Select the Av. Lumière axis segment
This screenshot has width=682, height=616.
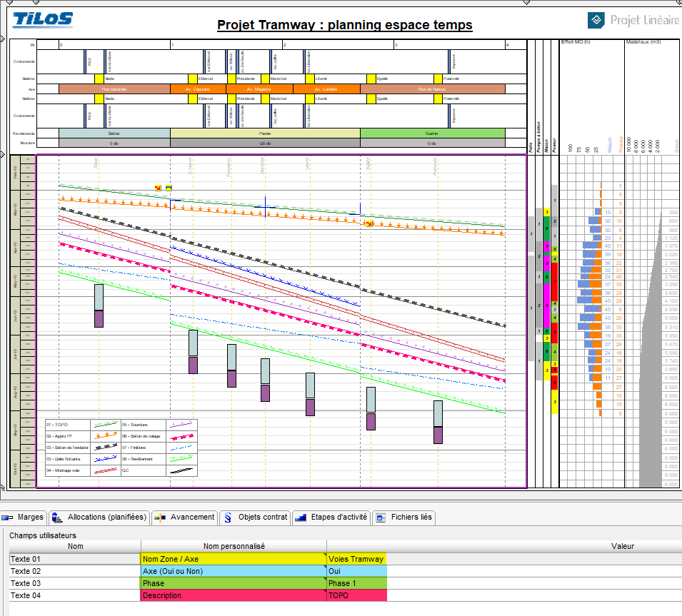[x=326, y=89]
